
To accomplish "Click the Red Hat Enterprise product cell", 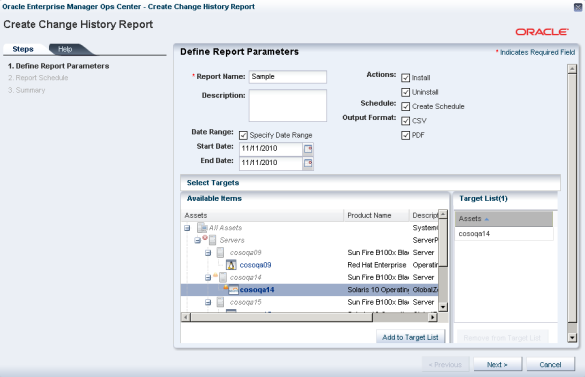I will (377, 265).
